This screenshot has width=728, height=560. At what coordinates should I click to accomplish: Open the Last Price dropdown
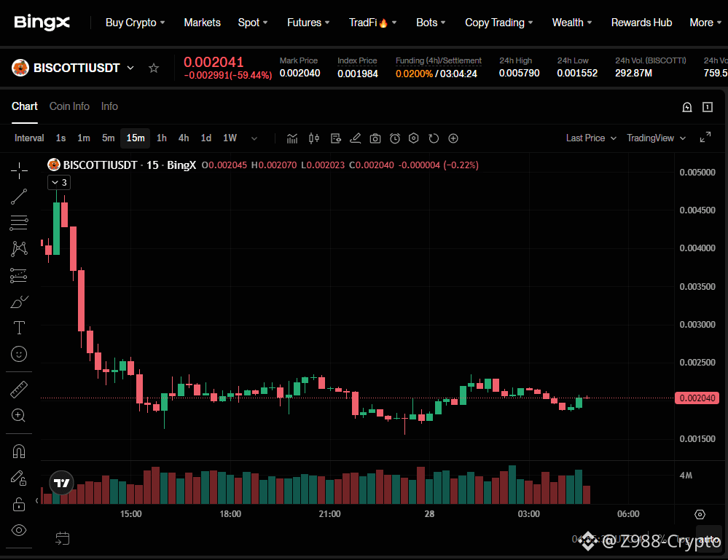(x=591, y=138)
